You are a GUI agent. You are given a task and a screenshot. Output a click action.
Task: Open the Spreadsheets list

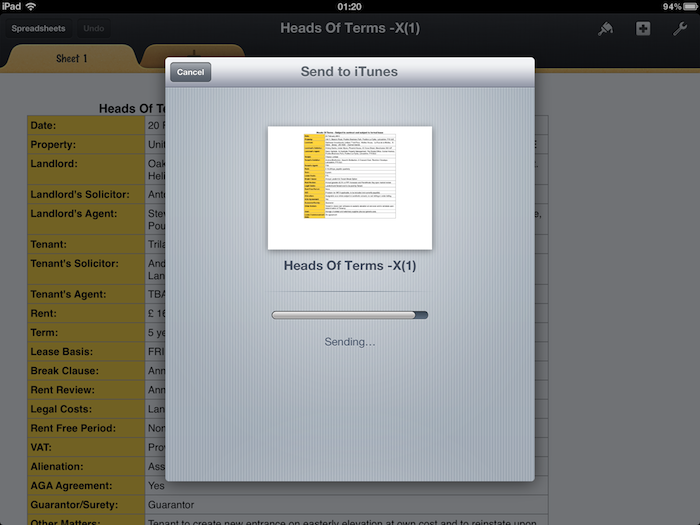(x=38, y=29)
